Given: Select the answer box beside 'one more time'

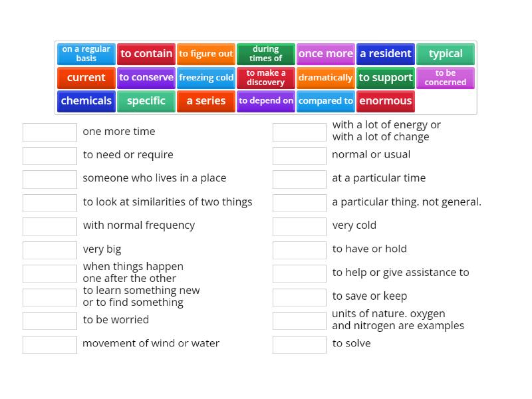Looking at the screenshot, I should (x=49, y=132).
